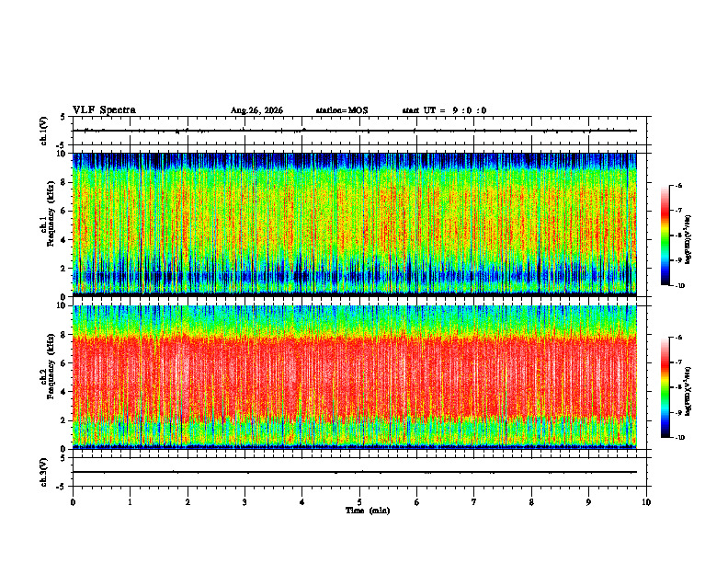Click the "9" tick on the time axis
The width and height of the screenshot is (728, 563).
pos(588,502)
